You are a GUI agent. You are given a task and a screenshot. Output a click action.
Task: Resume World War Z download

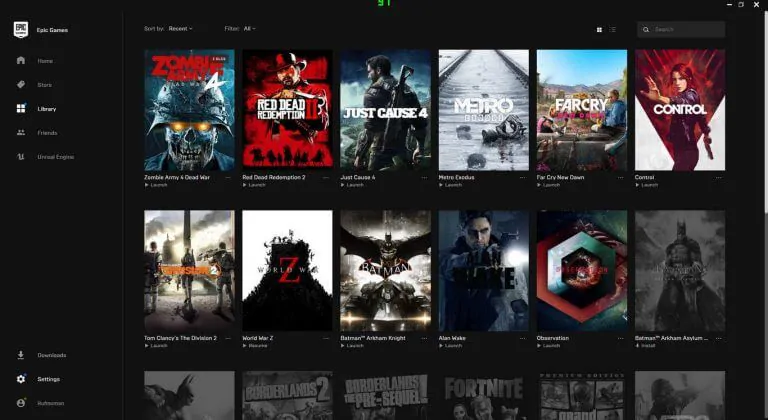(x=255, y=346)
